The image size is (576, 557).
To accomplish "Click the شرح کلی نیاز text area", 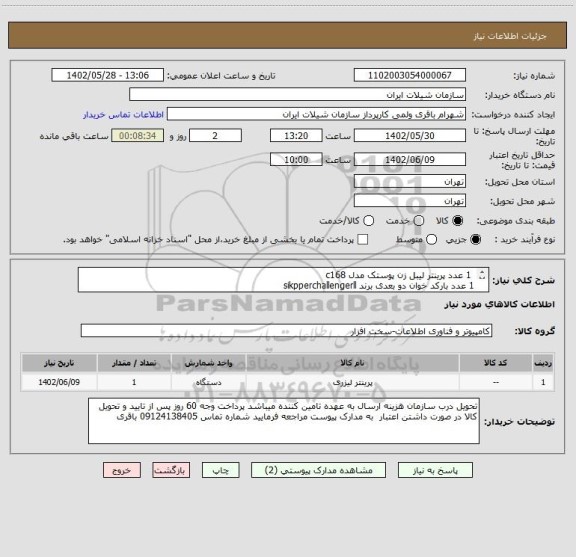I will click(x=283, y=280).
